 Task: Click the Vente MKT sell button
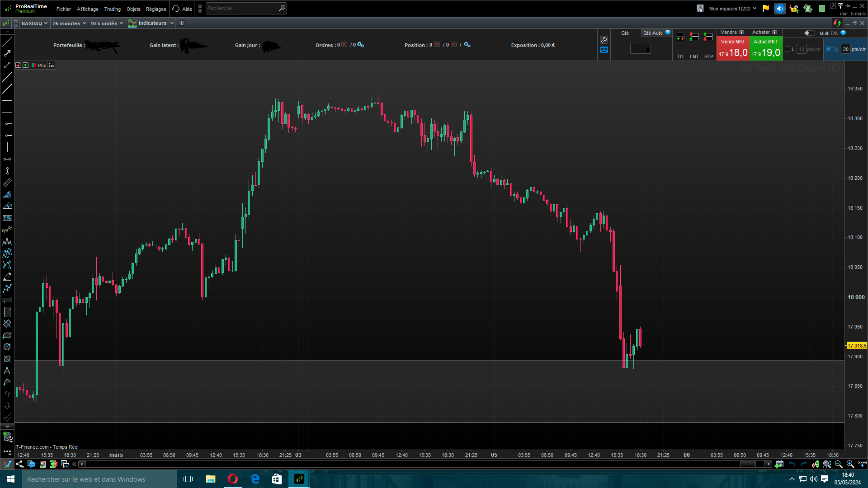click(733, 49)
